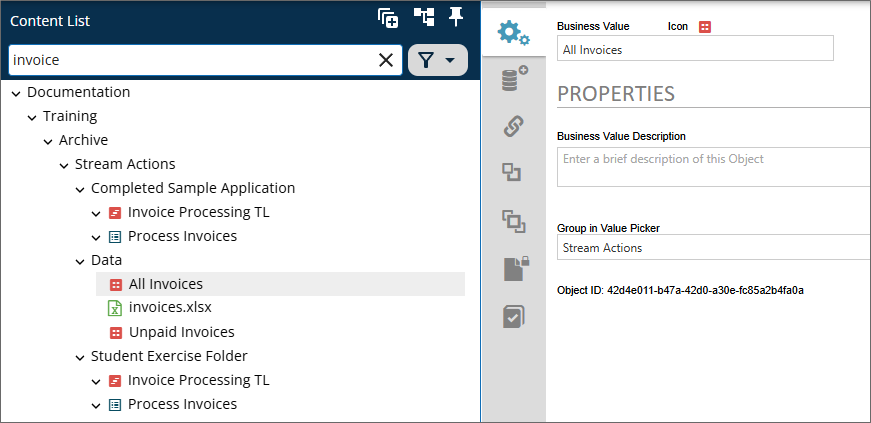This screenshot has width=871, height=423.
Task: Select the invoices.xlsx file
Action: point(170,308)
